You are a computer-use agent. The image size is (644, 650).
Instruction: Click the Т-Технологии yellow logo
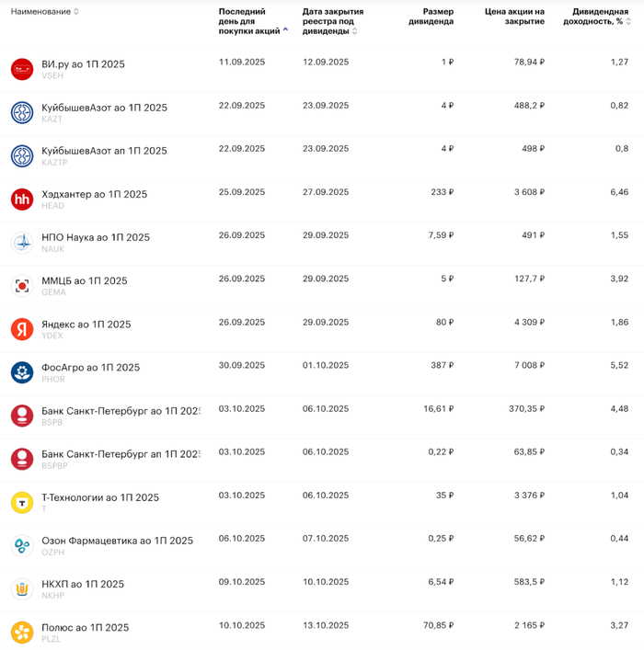22,502
